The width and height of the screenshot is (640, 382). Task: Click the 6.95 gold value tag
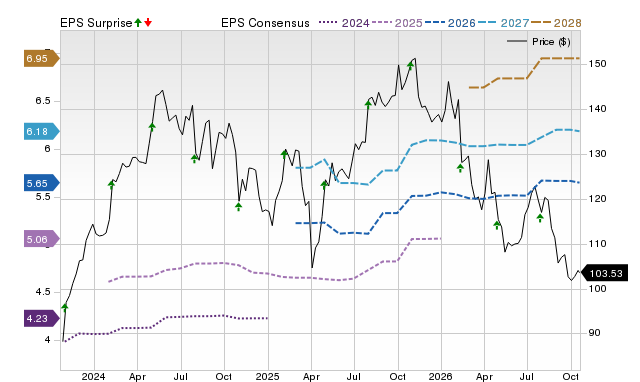tap(41, 59)
